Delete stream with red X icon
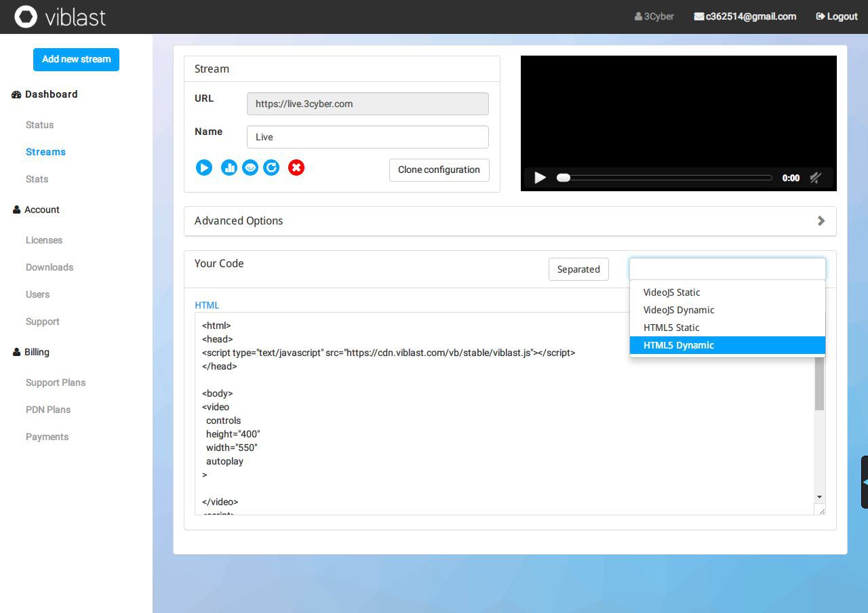The width and height of the screenshot is (868, 613). [296, 167]
